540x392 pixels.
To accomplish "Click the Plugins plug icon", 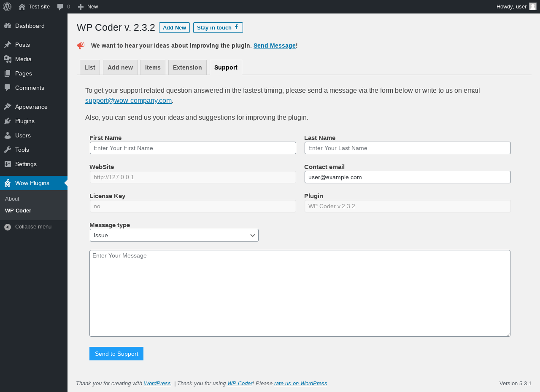I will pyautogui.click(x=8, y=121).
